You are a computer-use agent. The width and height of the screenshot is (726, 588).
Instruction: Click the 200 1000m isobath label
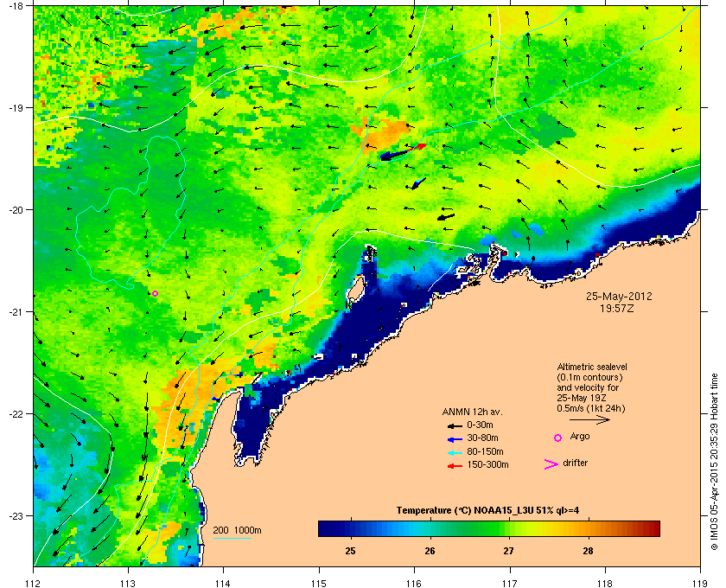pyautogui.click(x=237, y=530)
